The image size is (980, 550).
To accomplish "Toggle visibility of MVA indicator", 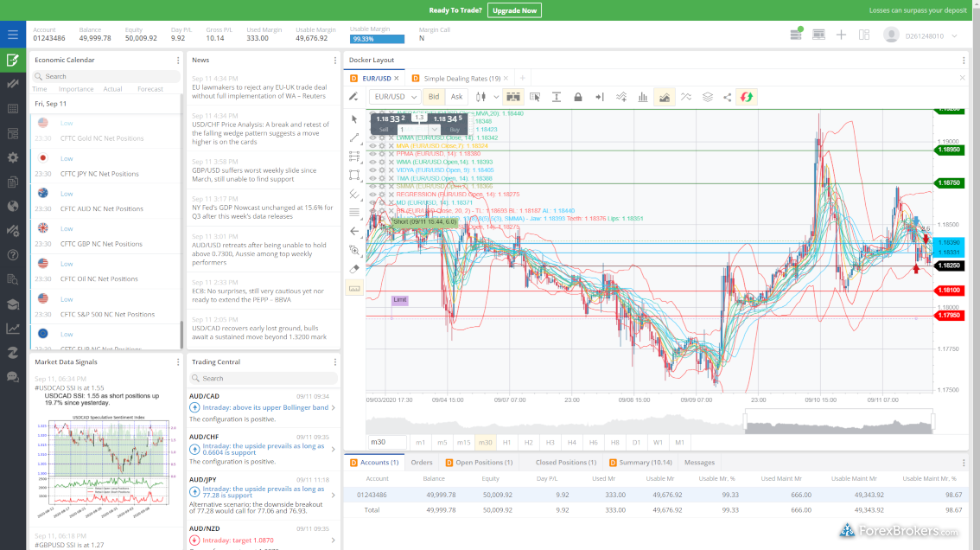I will click(x=373, y=146).
